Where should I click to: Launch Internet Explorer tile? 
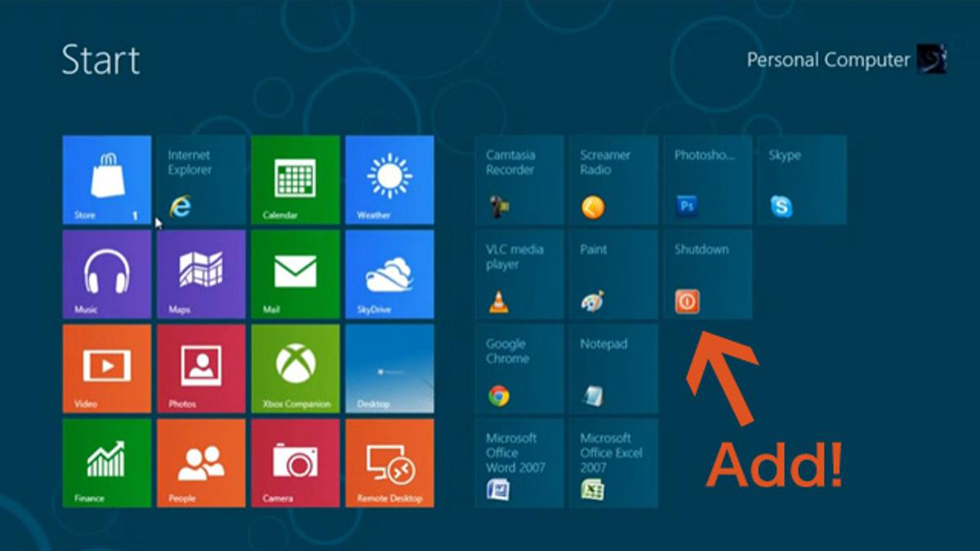point(201,180)
